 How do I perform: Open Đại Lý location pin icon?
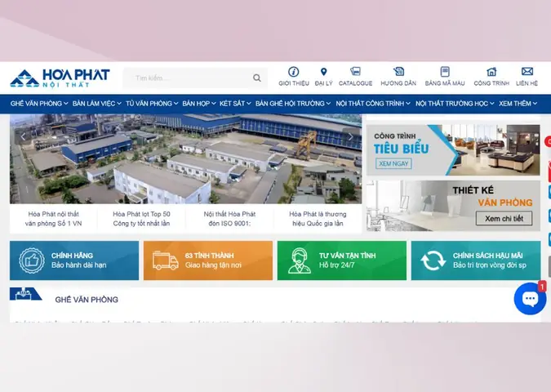tap(323, 72)
